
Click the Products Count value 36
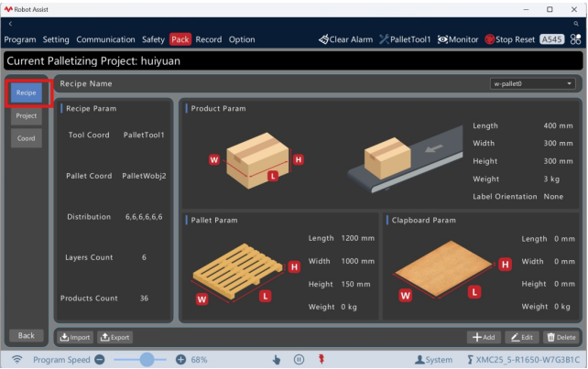[x=144, y=298]
